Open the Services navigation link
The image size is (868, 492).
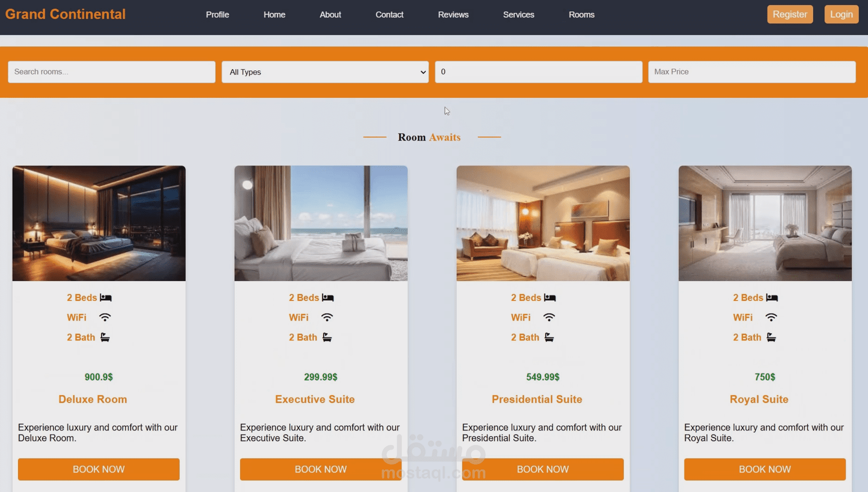click(518, 14)
